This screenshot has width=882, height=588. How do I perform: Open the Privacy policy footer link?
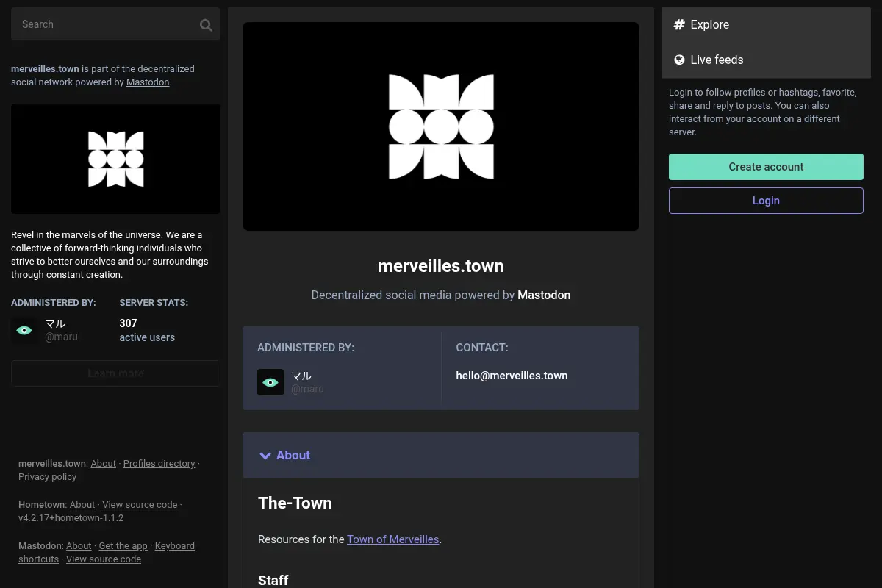[47, 477]
